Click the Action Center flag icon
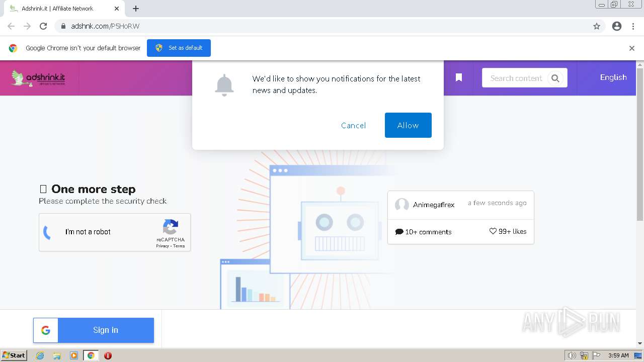The image size is (644, 362). (x=597, y=355)
